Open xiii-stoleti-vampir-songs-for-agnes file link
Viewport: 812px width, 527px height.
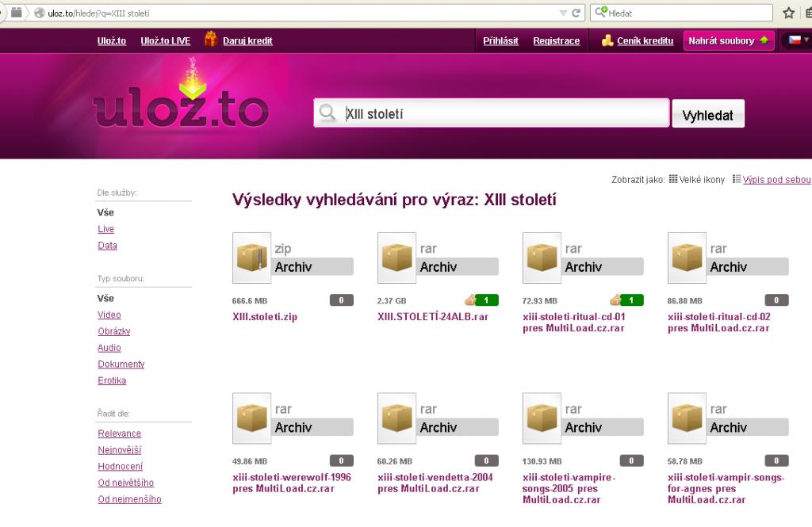(726, 488)
